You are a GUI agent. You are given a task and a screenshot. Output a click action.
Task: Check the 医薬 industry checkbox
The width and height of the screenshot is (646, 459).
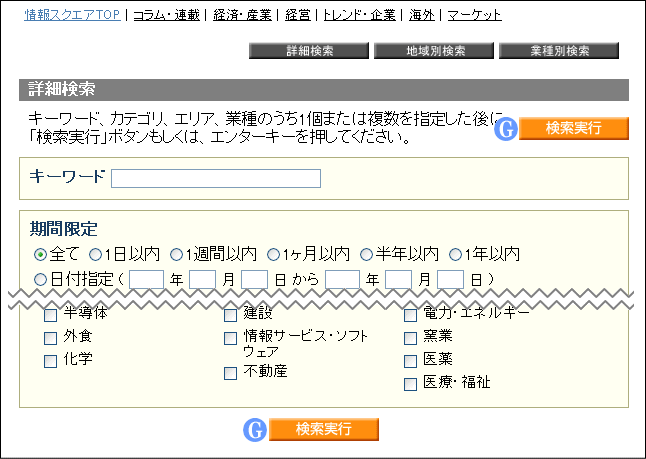click(410, 361)
